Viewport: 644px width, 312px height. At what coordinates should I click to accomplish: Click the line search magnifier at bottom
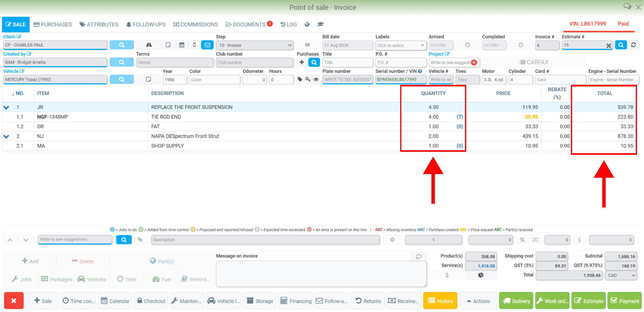[124, 240]
